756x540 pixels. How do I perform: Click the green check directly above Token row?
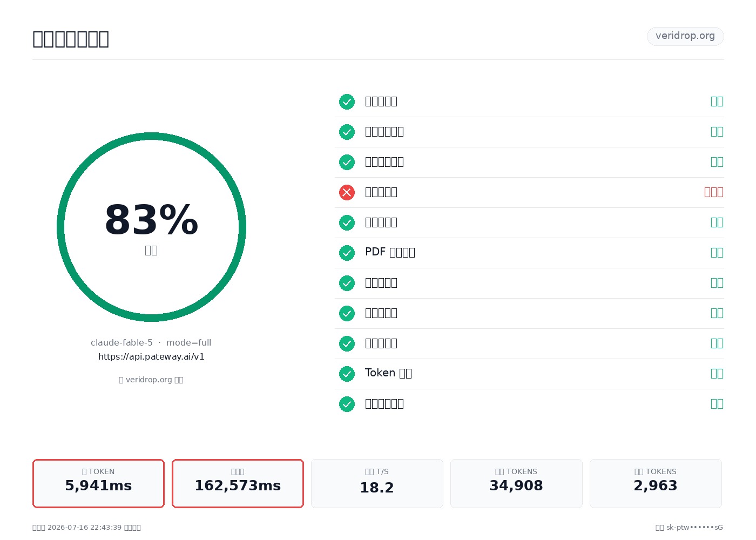tap(347, 343)
